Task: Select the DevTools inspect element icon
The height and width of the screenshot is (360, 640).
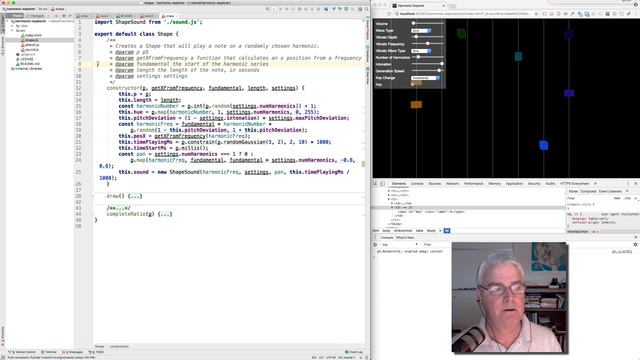Action: point(376,184)
